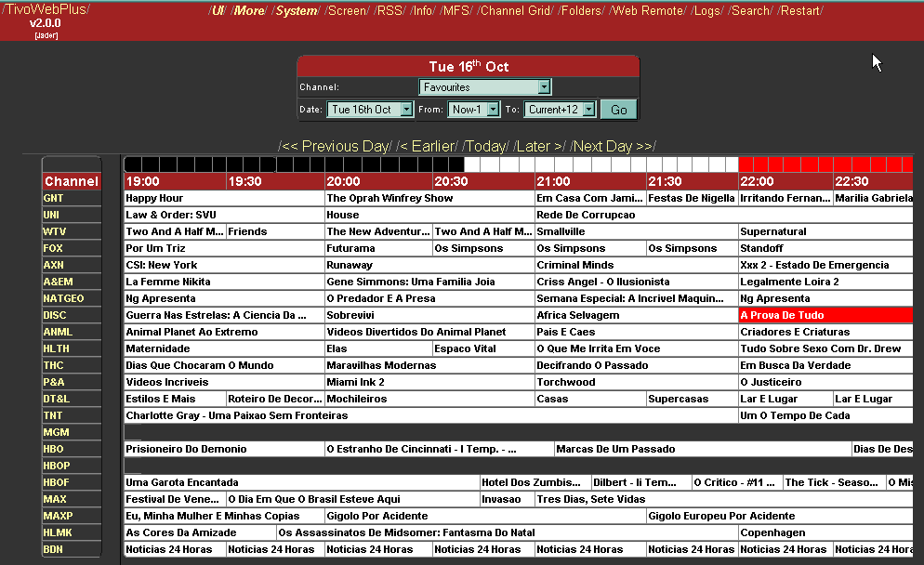This screenshot has height=565, width=924.
Task: Open the NATGEO channel listing
Action: coord(63,299)
